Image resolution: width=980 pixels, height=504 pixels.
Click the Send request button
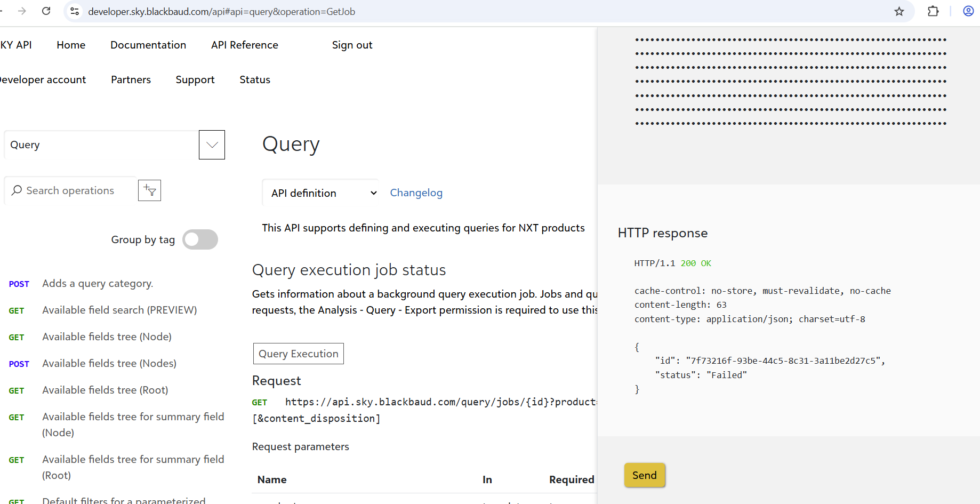644,475
